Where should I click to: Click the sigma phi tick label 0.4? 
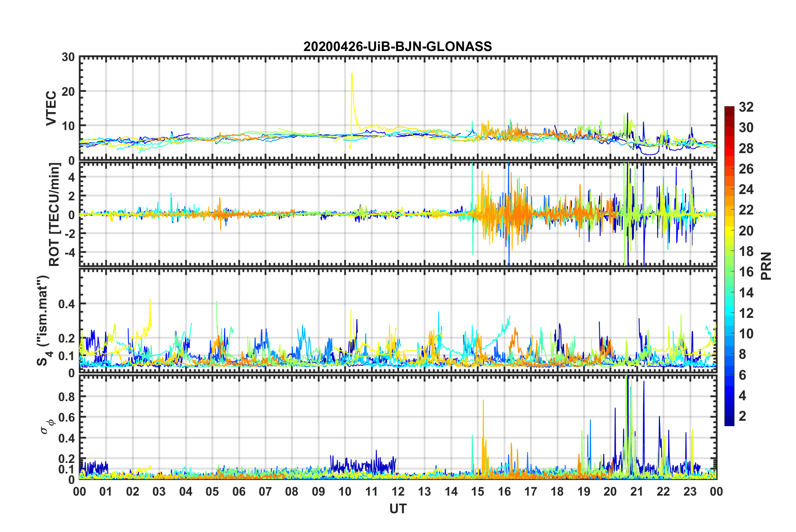pyautogui.click(x=67, y=438)
